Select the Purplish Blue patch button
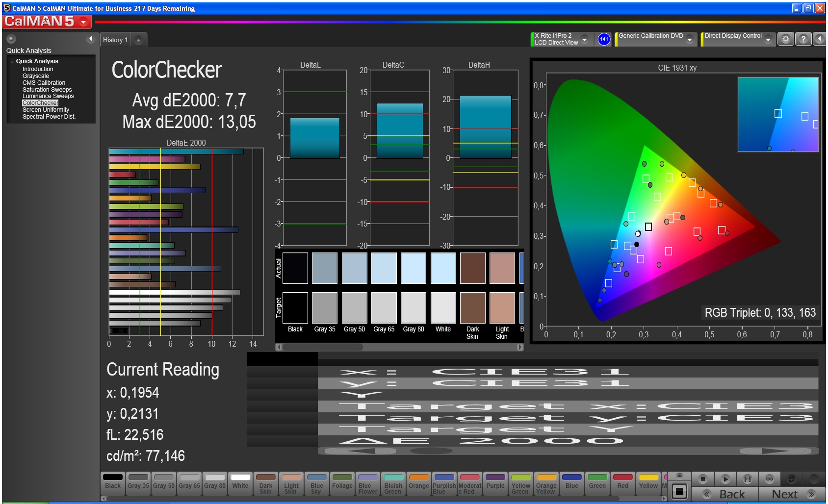This screenshot has width=828, height=504. pos(444,483)
